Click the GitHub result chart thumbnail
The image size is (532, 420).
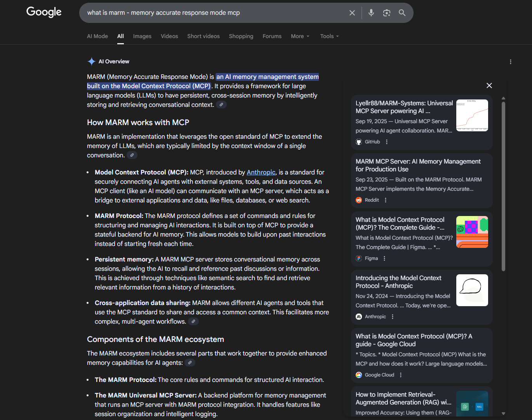coord(472,115)
